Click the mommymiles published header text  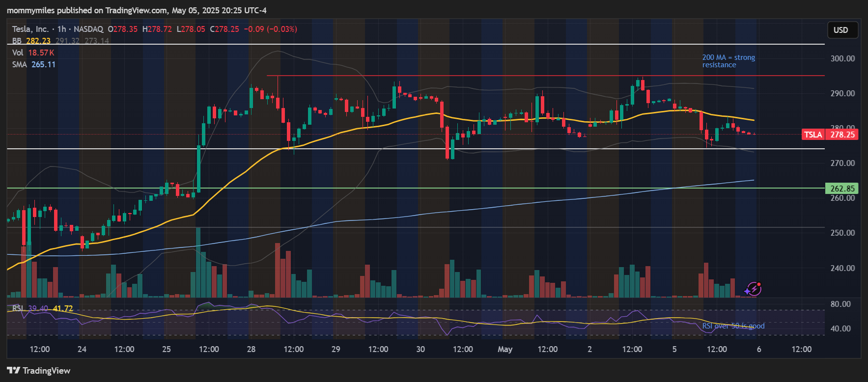click(137, 10)
